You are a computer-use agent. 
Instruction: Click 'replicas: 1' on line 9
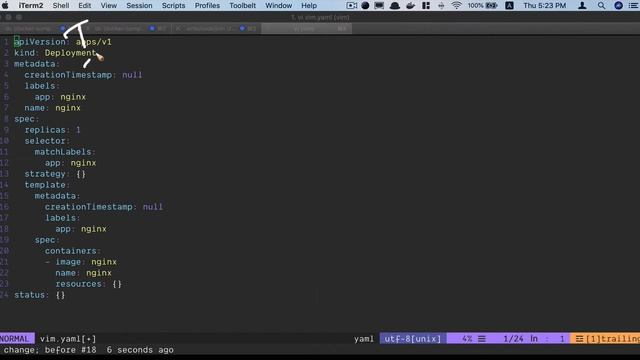pyautogui.click(x=52, y=130)
